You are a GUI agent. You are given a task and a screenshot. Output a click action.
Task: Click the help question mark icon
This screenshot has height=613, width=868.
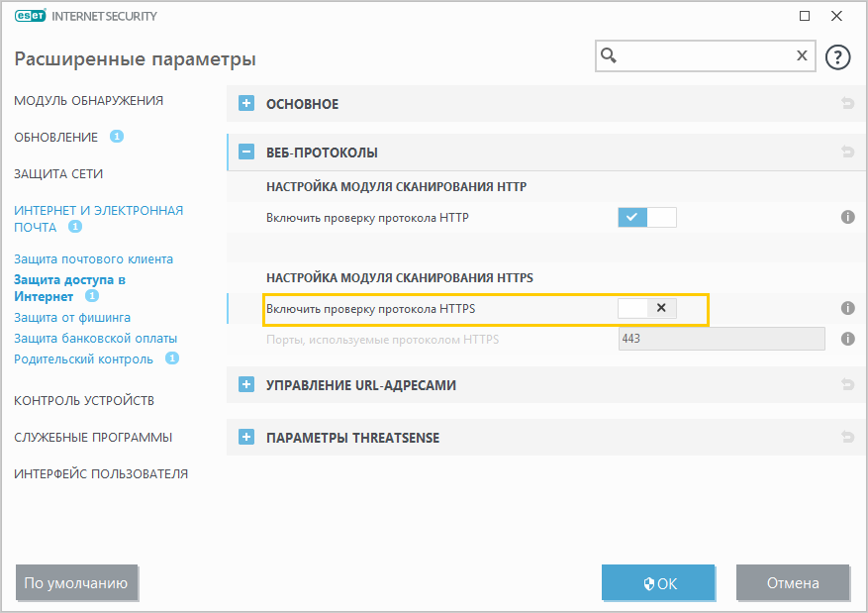pos(838,57)
